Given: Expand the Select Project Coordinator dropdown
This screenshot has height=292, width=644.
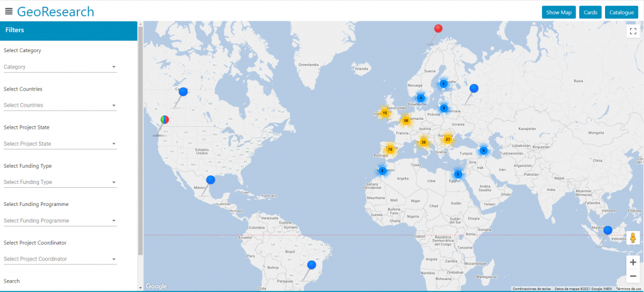Looking at the screenshot, I should pyautogui.click(x=60, y=259).
